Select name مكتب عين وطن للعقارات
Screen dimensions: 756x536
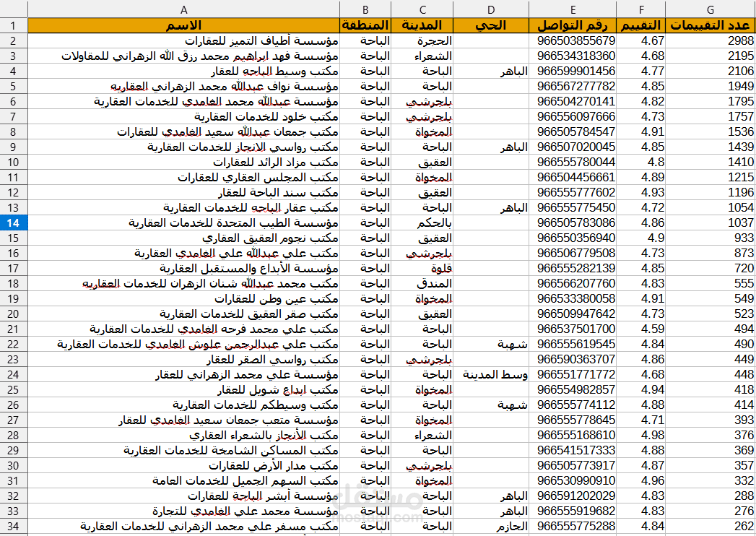point(183,298)
